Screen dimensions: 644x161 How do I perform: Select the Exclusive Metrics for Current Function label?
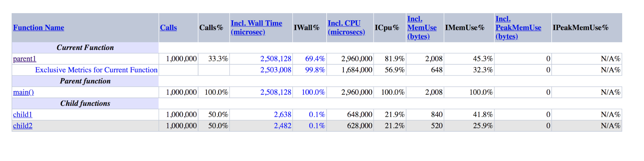coord(96,70)
